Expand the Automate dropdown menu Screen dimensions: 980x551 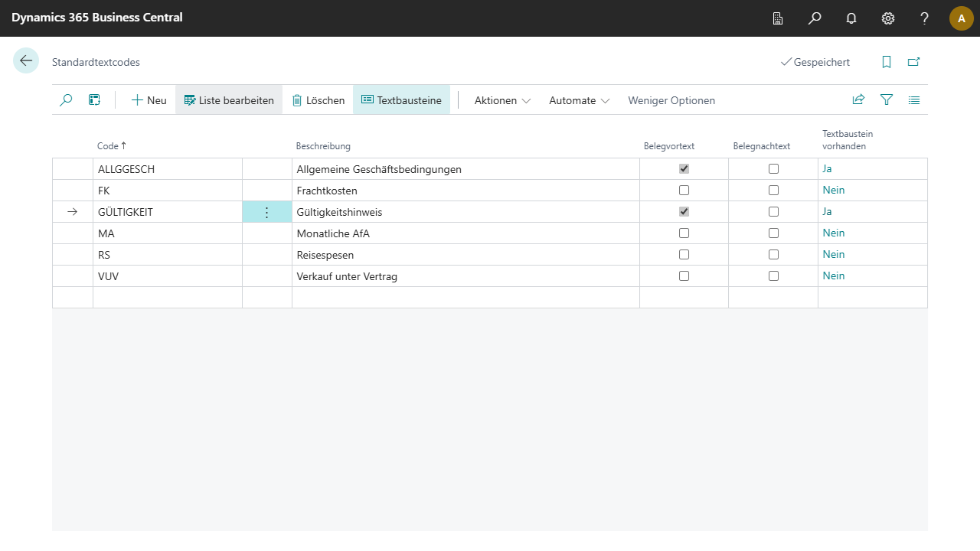[x=579, y=100]
